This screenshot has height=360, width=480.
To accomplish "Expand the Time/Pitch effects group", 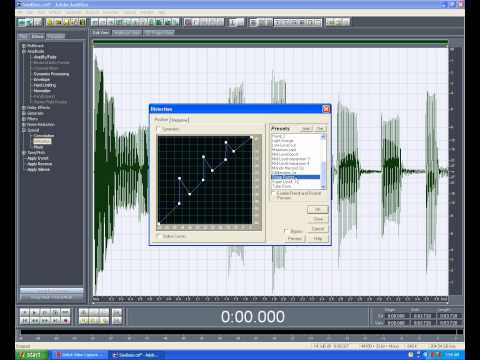I will point(24,152).
